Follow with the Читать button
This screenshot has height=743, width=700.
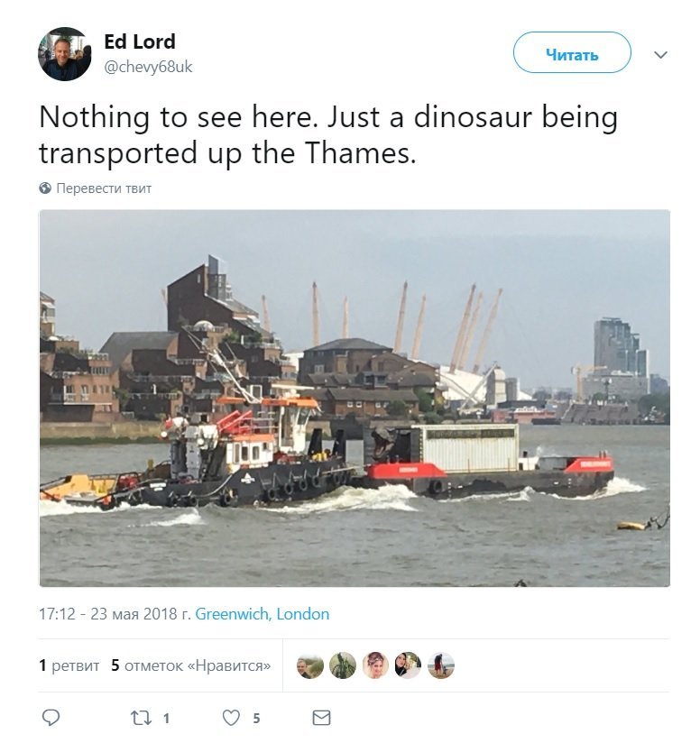pos(572,52)
